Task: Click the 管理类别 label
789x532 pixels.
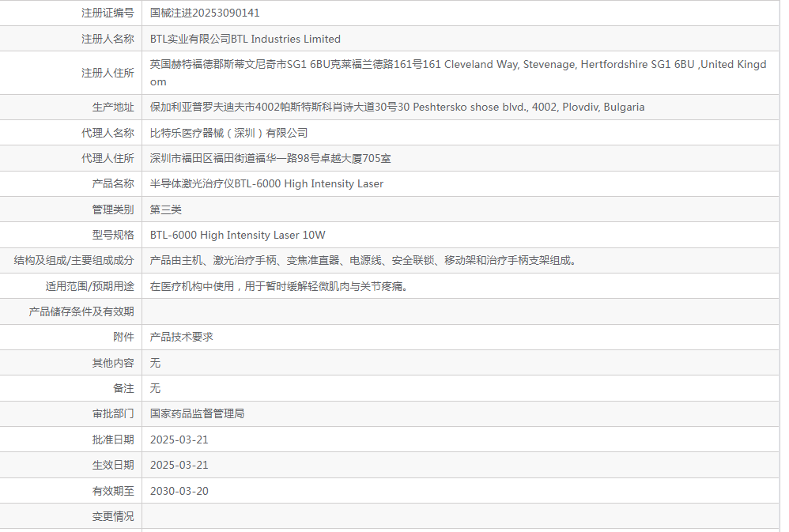Action: pyautogui.click(x=113, y=209)
